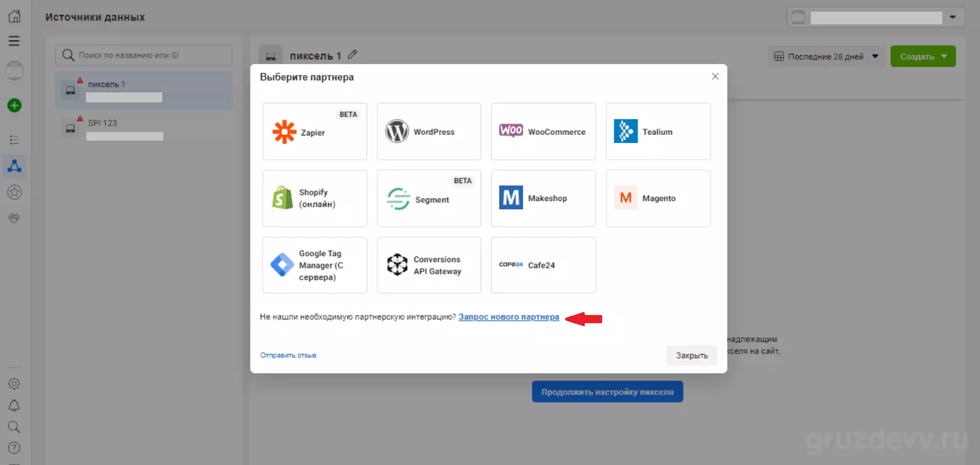
Task: Pick the Segment partner card
Action: pyautogui.click(x=429, y=198)
